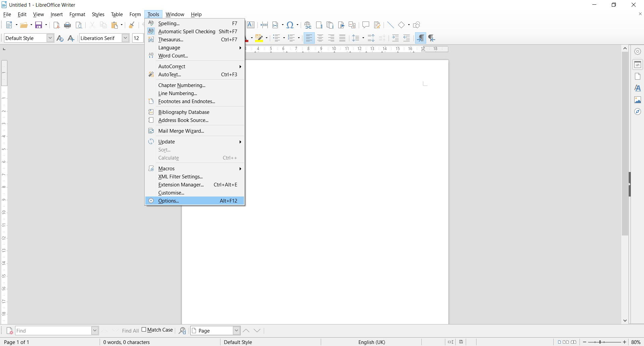Click Find All button
The image size is (644, 346).
point(131,331)
